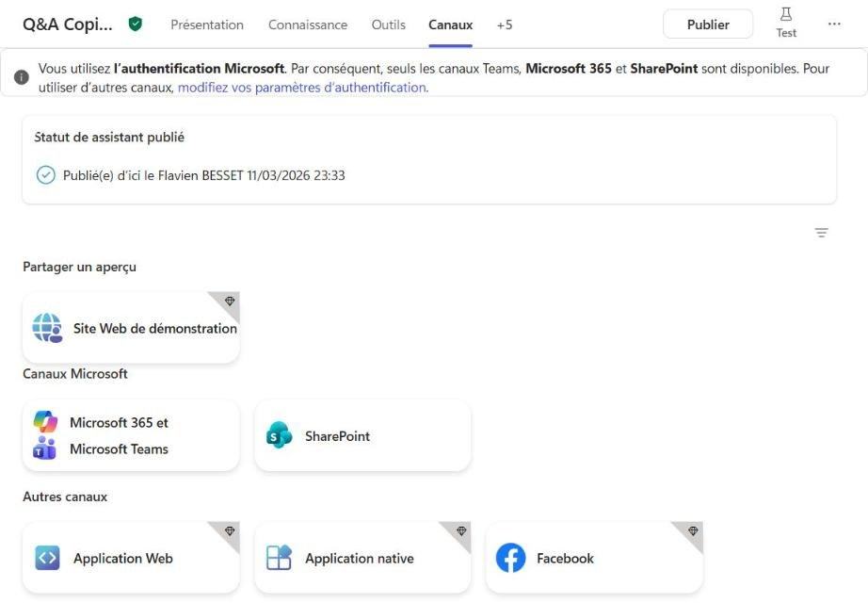
Task: Open the Application native channel card
Action: click(x=362, y=558)
